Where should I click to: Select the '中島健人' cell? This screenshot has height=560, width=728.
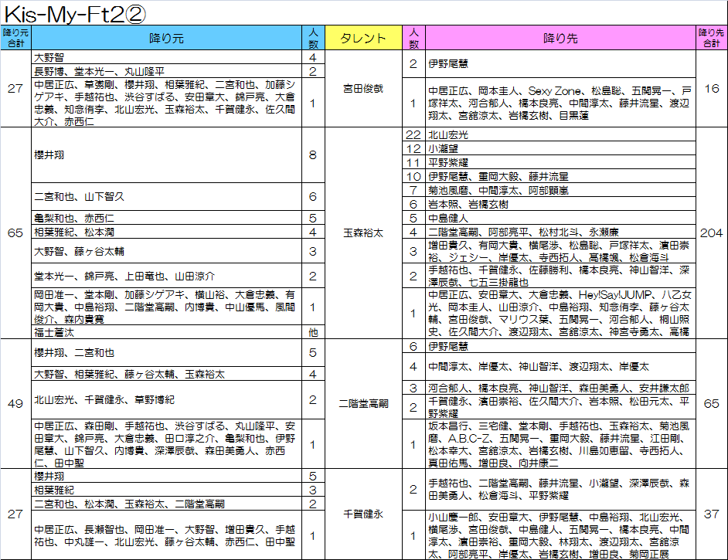pyautogui.click(x=560, y=218)
